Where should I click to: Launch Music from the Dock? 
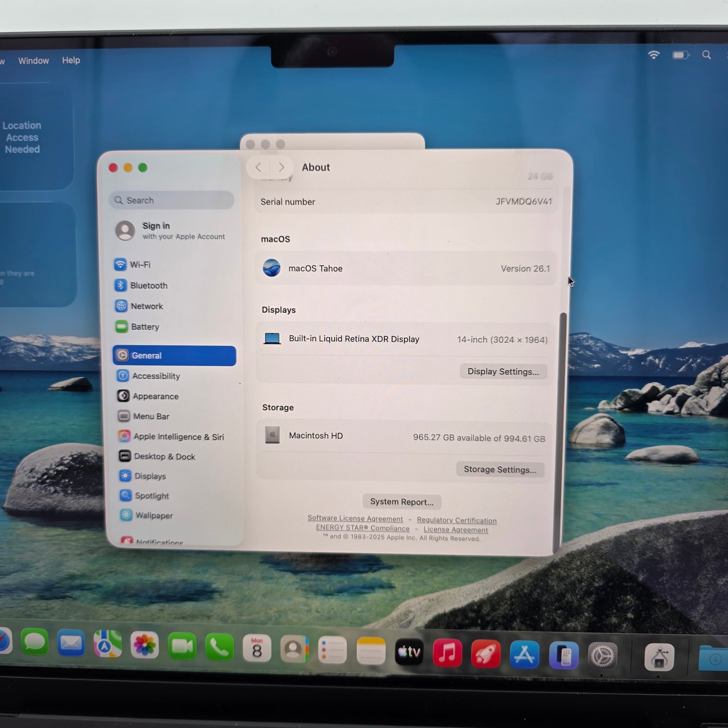coord(447,653)
